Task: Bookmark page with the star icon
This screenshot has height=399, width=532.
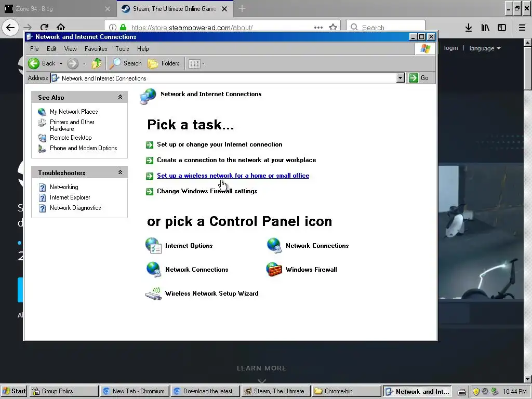Action: click(333, 27)
